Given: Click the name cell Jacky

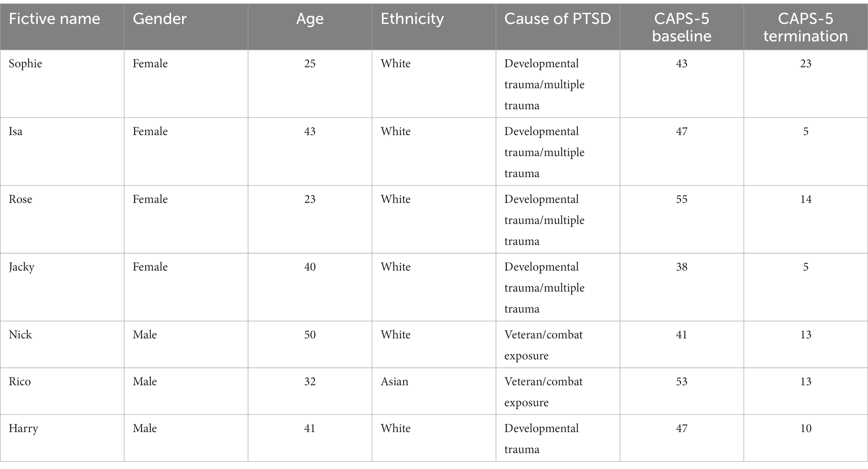Looking at the screenshot, I should [21, 267].
